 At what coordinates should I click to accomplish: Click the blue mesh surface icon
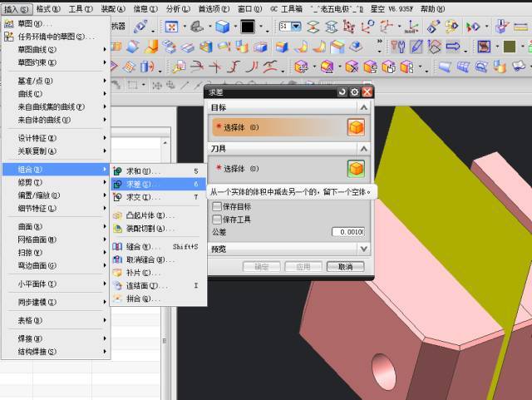click(x=463, y=67)
